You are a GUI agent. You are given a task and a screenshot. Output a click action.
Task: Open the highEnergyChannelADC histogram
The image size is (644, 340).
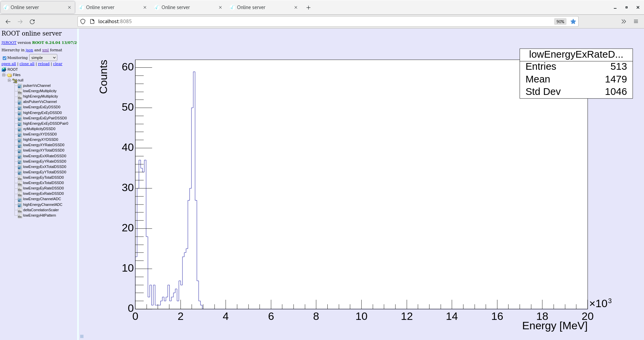point(43,205)
